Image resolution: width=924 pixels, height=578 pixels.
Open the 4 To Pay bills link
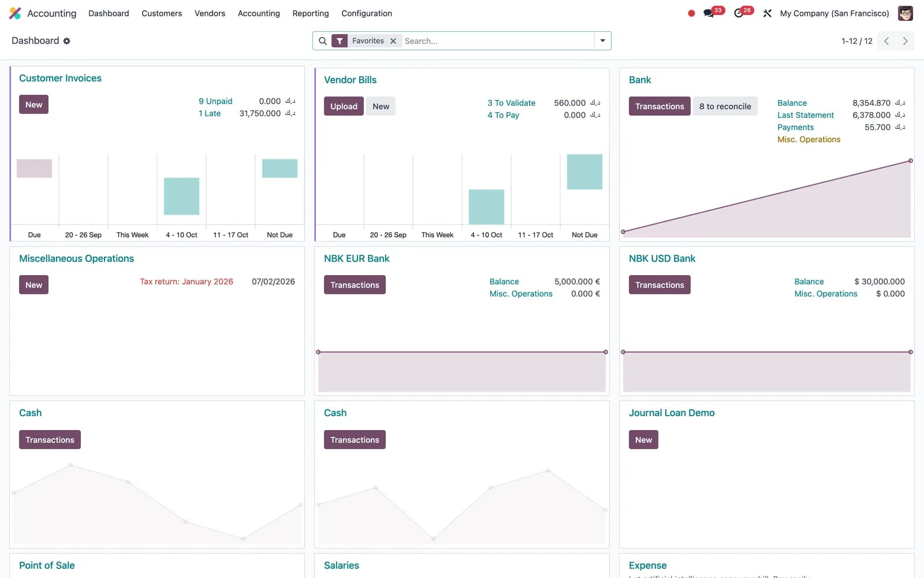click(503, 115)
